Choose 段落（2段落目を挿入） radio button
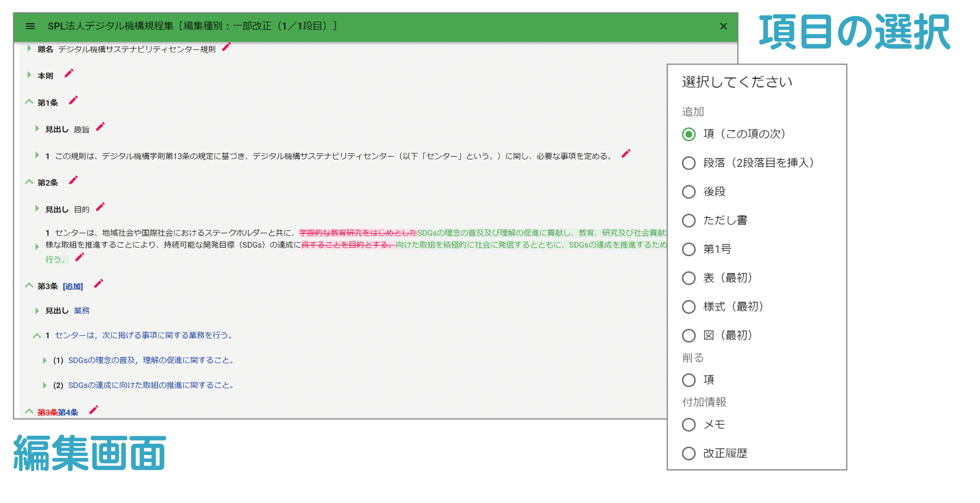The height and width of the screenshot is (503, 980). [689, 163]
